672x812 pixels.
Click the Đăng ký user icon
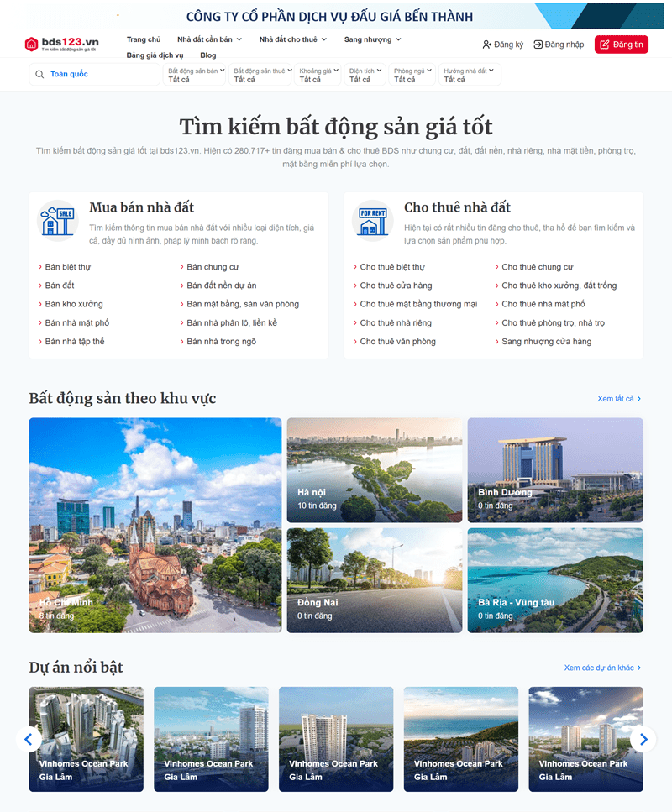[486, 45]
